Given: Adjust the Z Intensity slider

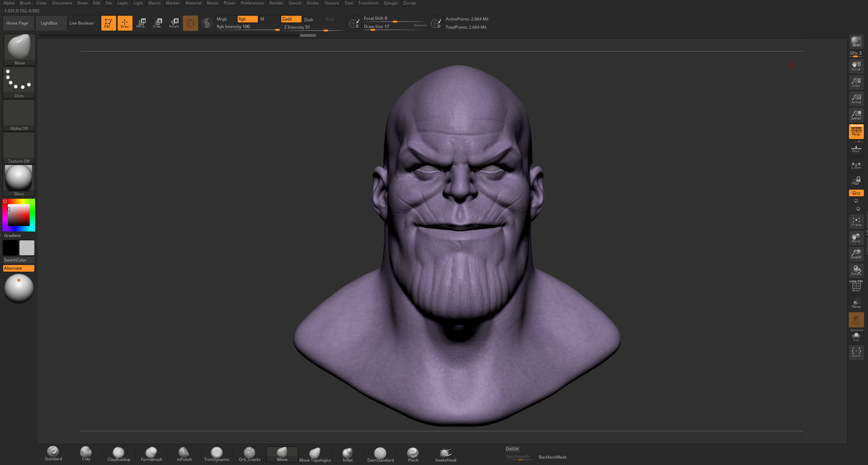Looking at the screenshot, I should point(314,28).
